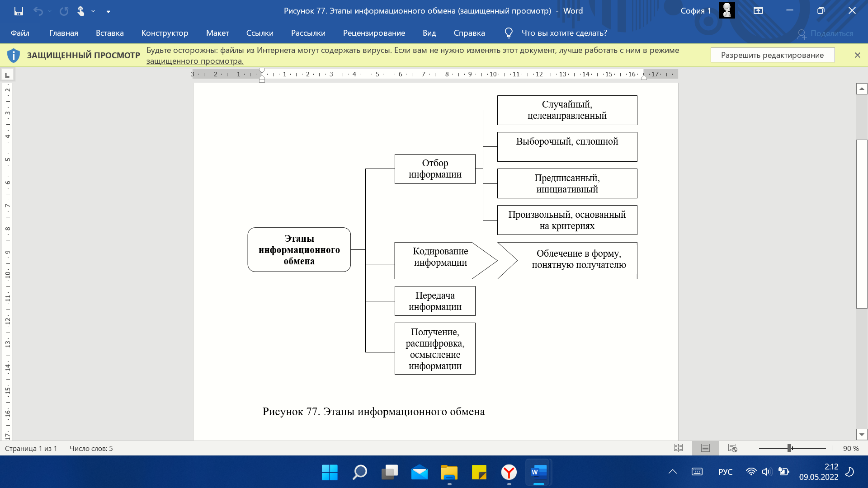This screenshot has width=868, height=488.
Task: Open Yandex Browser on taskbar
Action: 509,472
